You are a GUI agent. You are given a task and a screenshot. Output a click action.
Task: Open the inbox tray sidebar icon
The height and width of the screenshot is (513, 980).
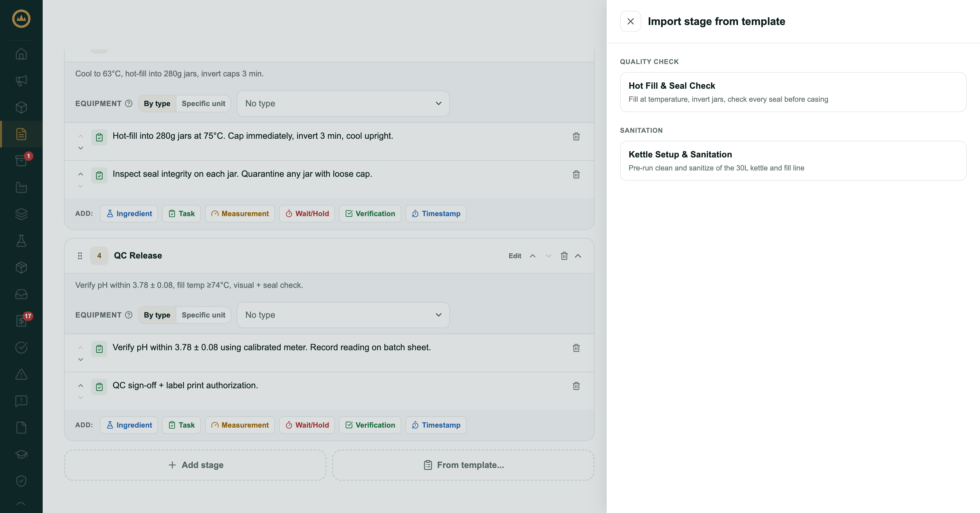pyautogui.click(x=21, y=294)
